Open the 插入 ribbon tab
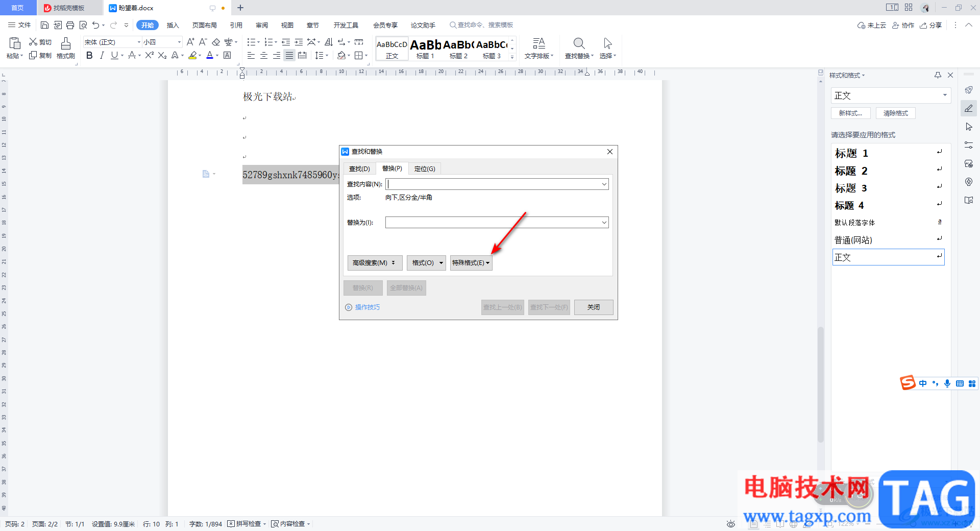Image resolution: width=980 pixels, height=531 pixels. point(173,25)
